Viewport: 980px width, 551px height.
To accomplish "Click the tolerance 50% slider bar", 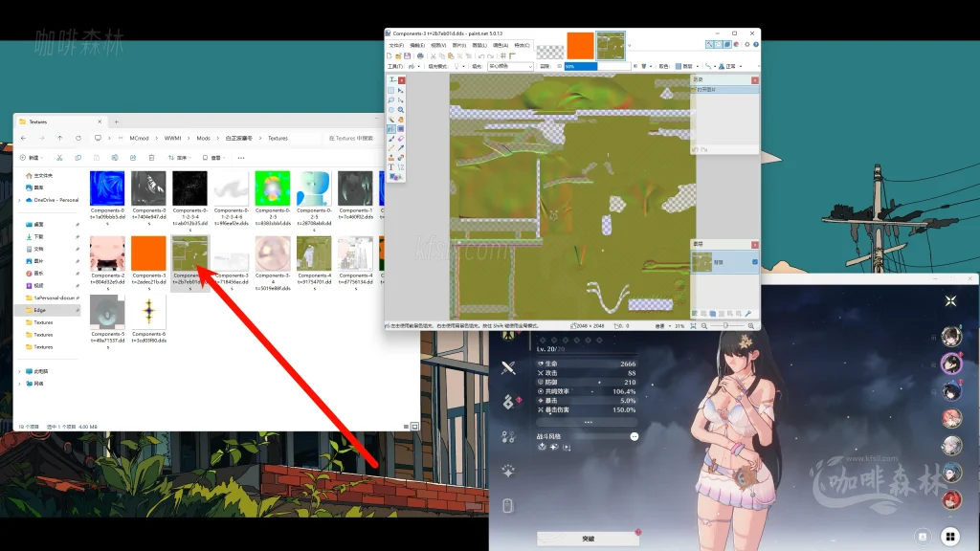I will [597, 66].
